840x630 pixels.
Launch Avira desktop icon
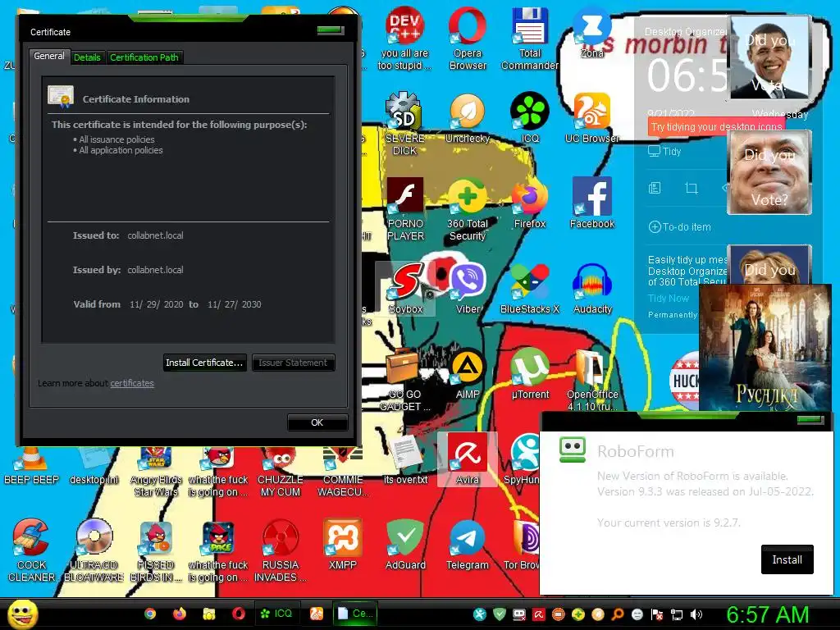pyautogui.click(x=468, y=459)
